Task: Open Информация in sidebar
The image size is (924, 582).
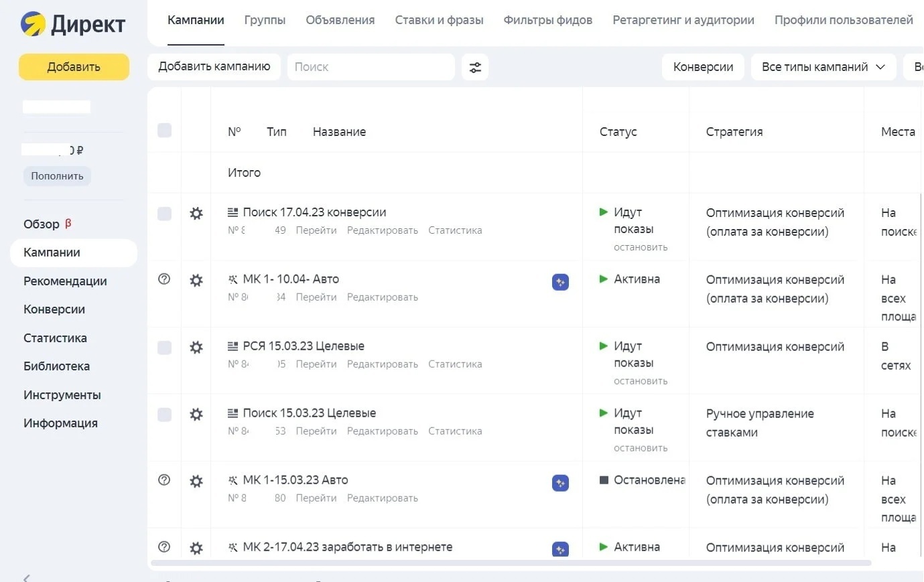Action: pyautogui.click(x=60, y=423)
